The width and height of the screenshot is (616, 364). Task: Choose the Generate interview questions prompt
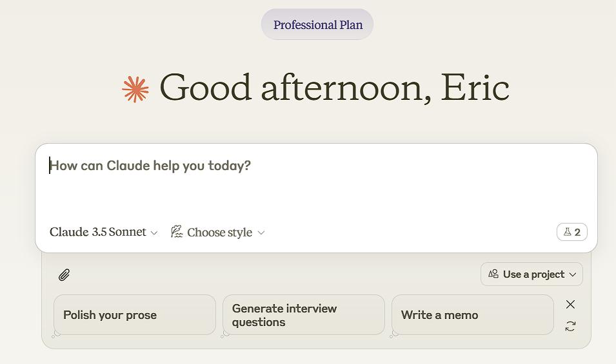(x=303, y=315)
